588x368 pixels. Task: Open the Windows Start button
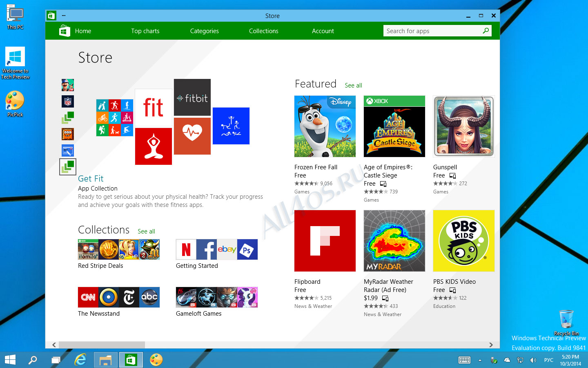tap(10, 360)
